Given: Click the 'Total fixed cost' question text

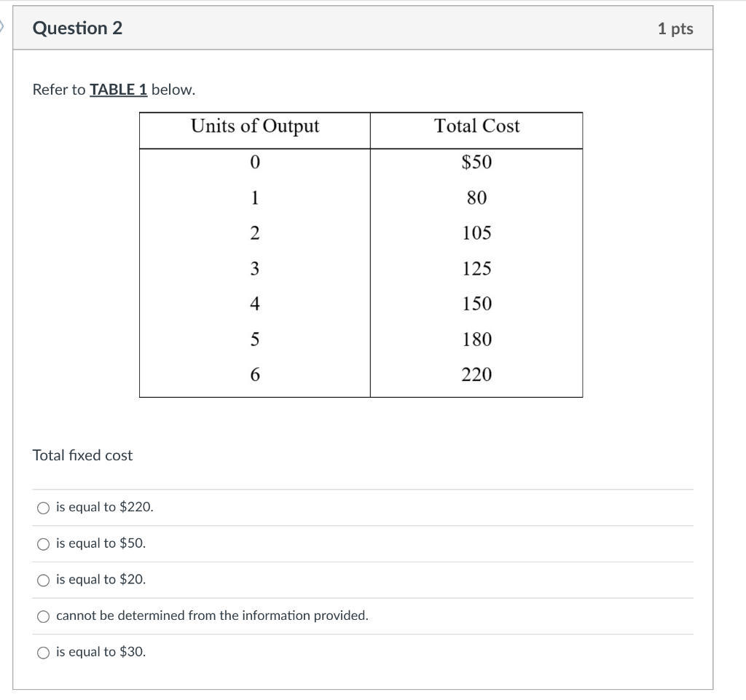Looking at the screenshot, I should [82, 455].
